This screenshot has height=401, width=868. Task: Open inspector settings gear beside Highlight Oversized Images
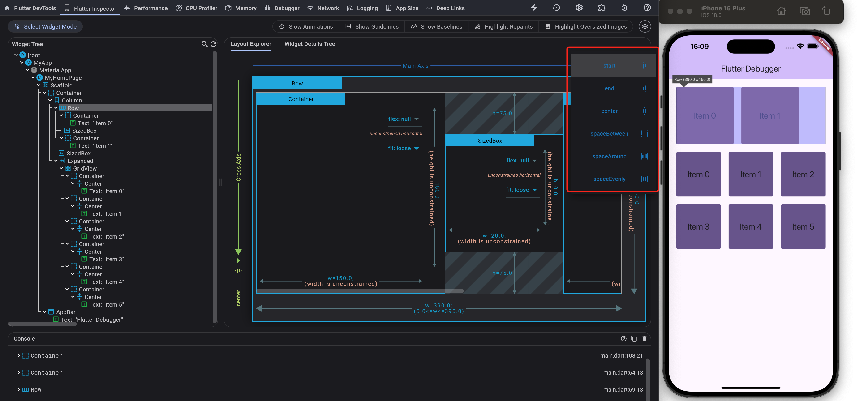pos(645,27)
